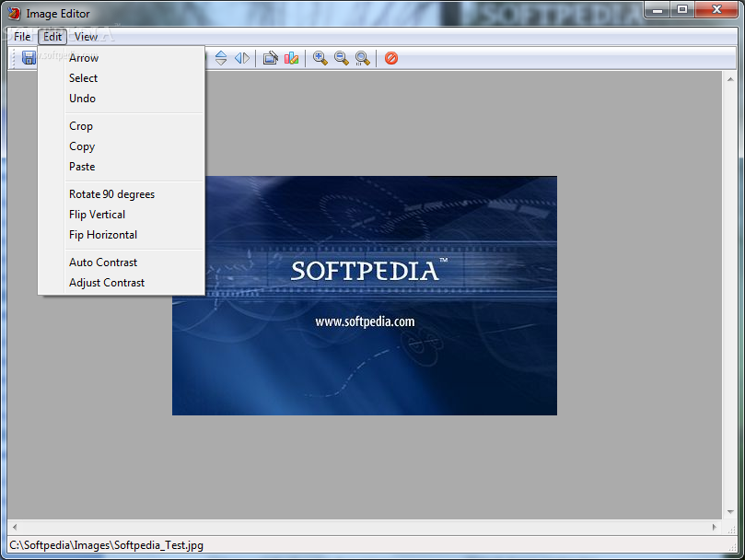The width and height of the screenshot is (745, 560).
Task: Click the vertical scrollbar down arrow
Action: (730, 512)
